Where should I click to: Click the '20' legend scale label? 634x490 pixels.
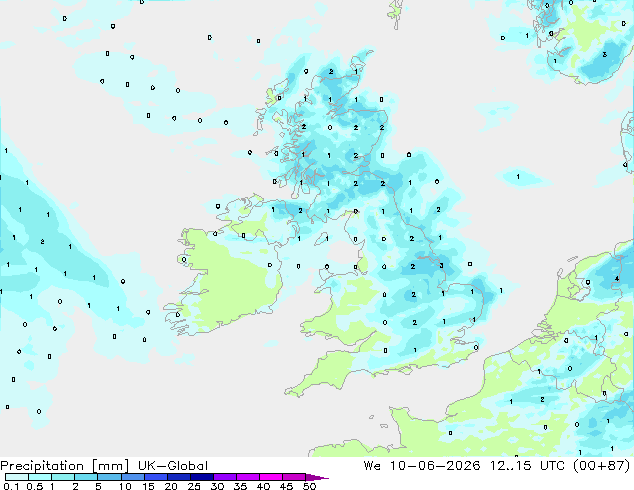(171, 486)
